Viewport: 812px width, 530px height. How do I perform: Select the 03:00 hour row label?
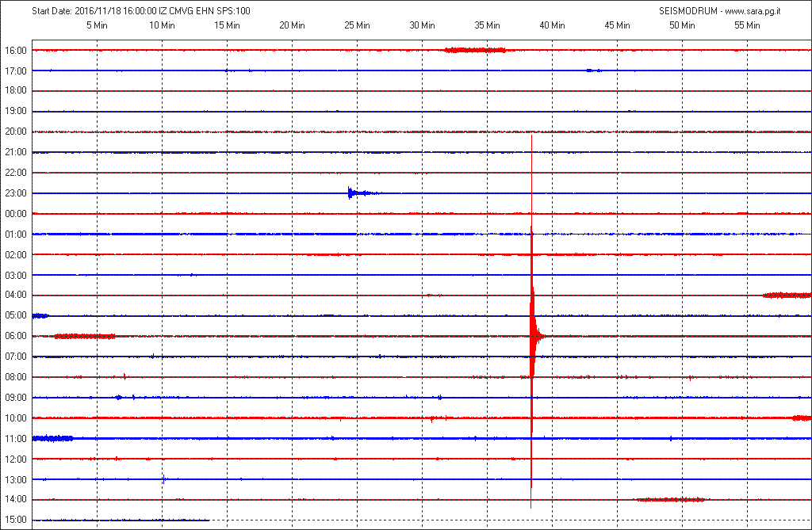click(16, 276)
